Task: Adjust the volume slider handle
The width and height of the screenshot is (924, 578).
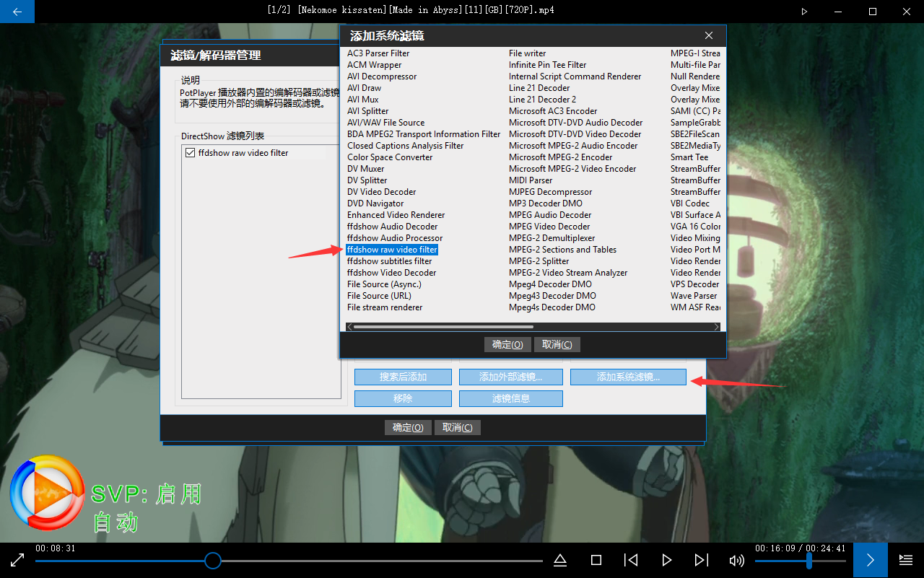Action: coord(809,561)
